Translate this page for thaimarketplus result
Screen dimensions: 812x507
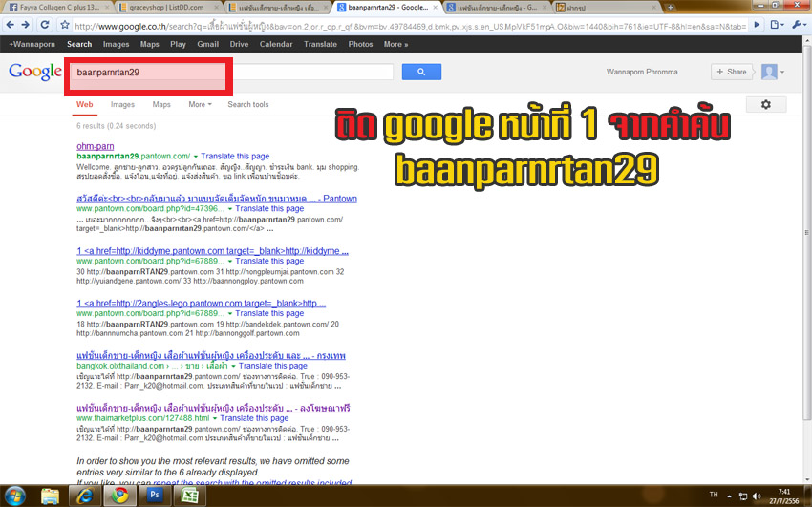[x=254, y=418]
